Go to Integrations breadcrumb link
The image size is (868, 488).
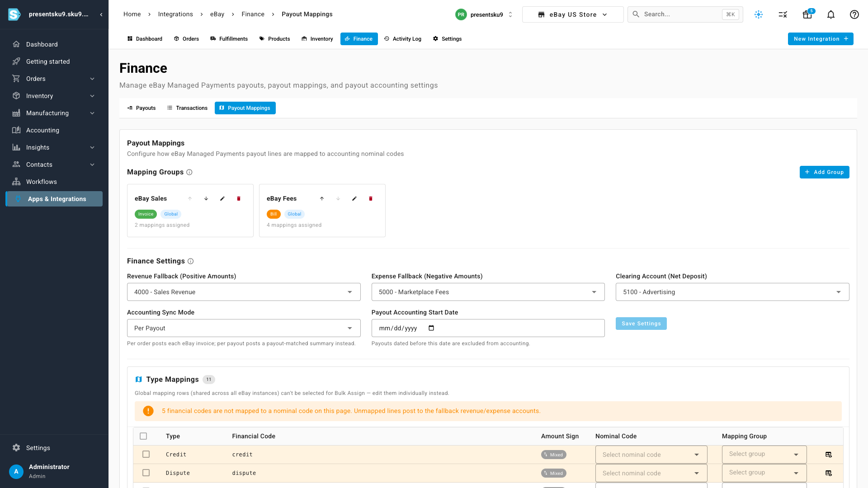(x=175, y=14)
